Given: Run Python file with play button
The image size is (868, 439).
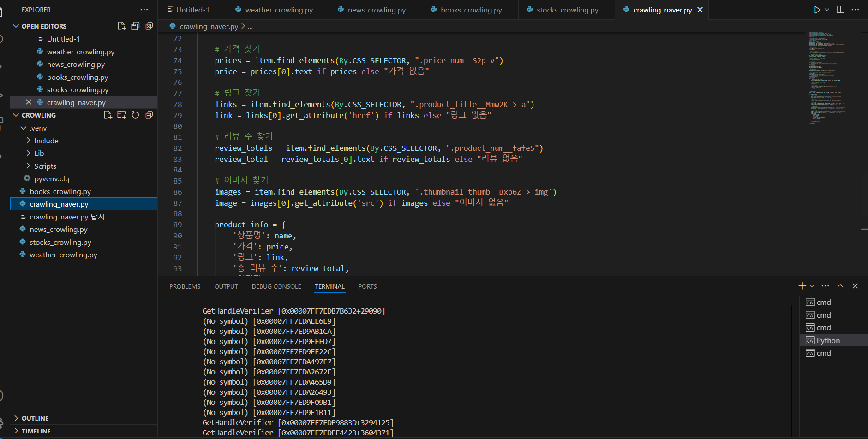Looking at the screenshot, I should 817,10.
